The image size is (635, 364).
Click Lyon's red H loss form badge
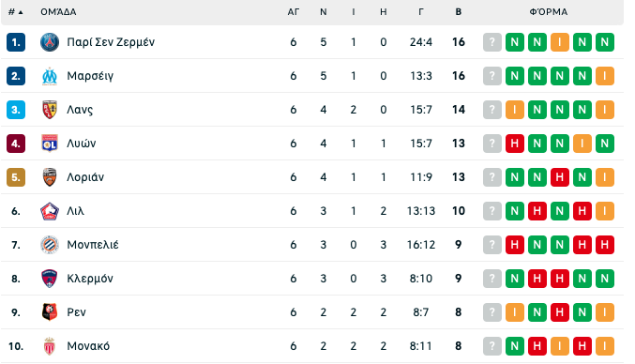coord(514,144)
